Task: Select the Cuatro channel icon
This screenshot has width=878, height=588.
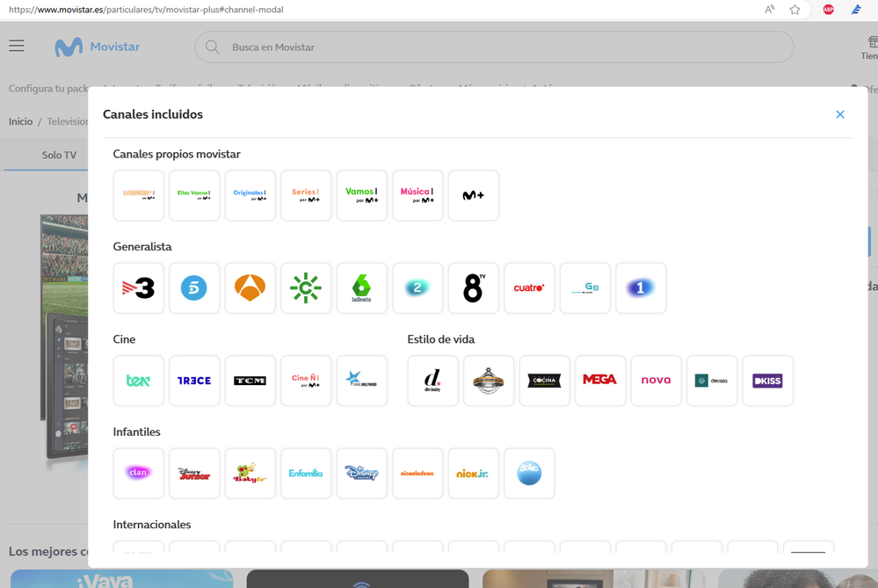Action: [x=529, y=288]
